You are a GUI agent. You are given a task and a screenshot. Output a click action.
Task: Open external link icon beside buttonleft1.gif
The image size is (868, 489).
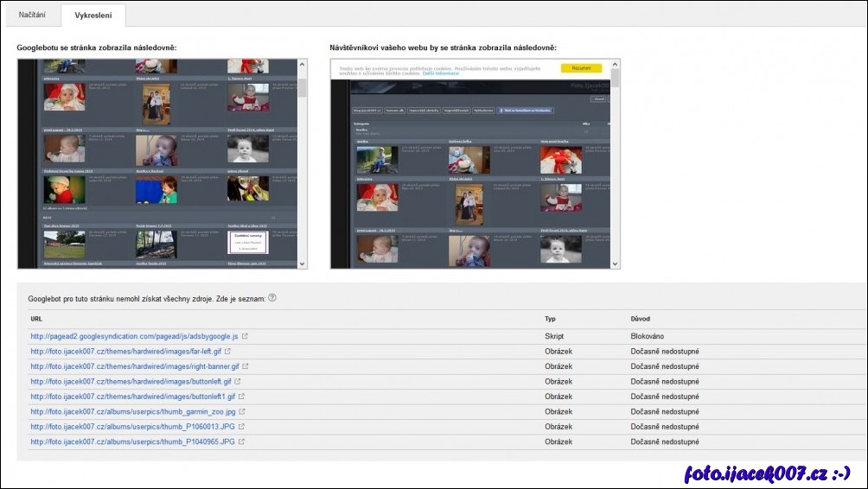(x=241, y=397)
